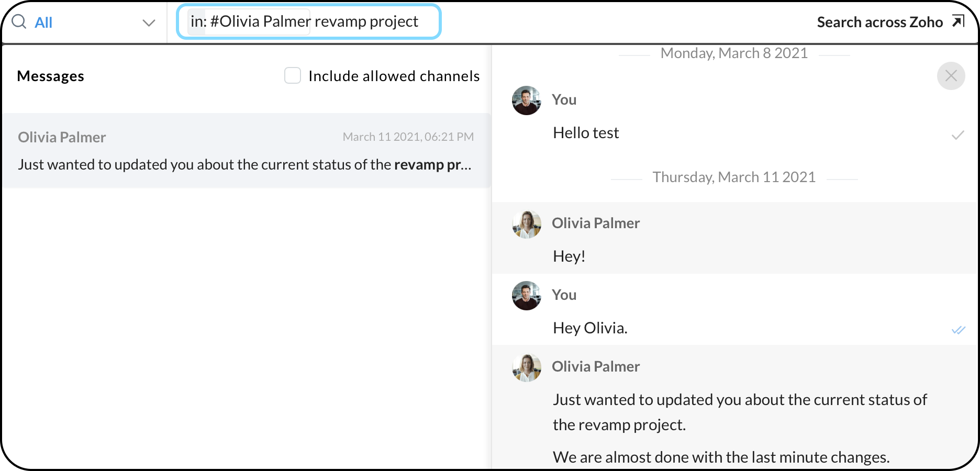Click the in: #Olivia Palmer search chip

pyautogui.click(x=250, y=22)
